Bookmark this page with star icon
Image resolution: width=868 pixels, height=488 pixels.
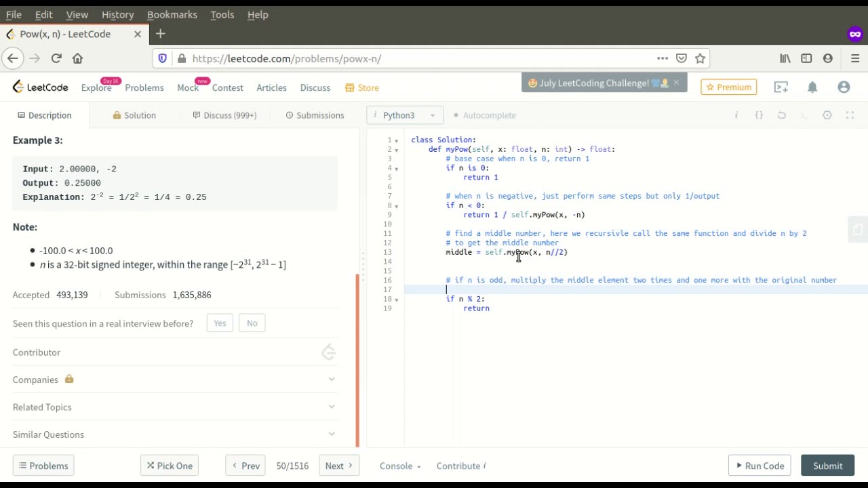coord(700,58)
